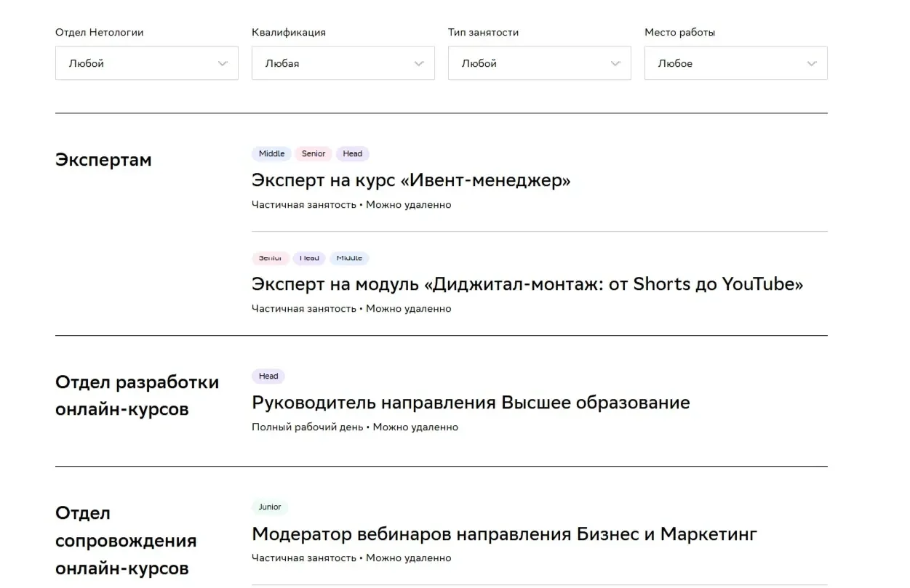This screenshot has width=910, height=588.
Task: Click the Экспертам section heading
Action: tap(103, 160)
